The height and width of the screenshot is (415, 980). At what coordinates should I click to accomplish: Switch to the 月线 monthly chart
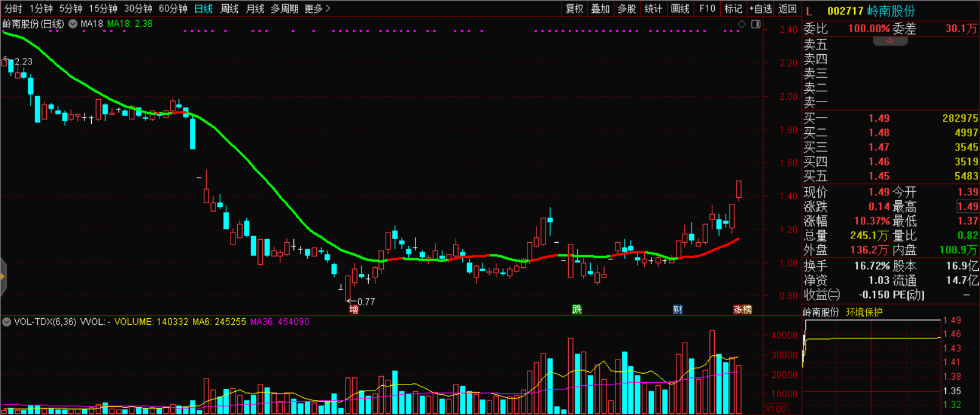click(x=255, y=9)
